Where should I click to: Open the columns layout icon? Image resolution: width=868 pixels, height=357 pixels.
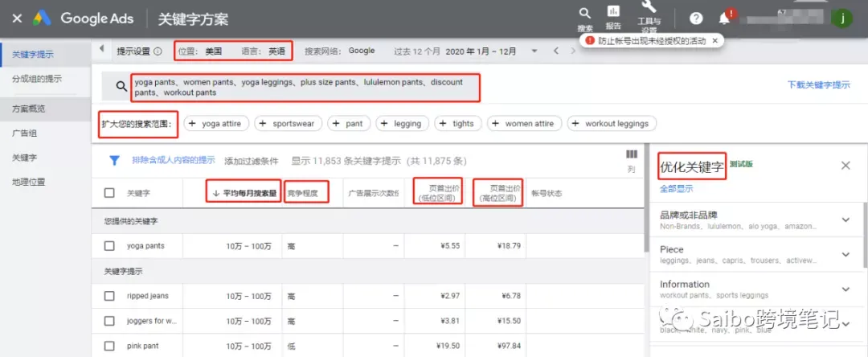click(631, 154)
